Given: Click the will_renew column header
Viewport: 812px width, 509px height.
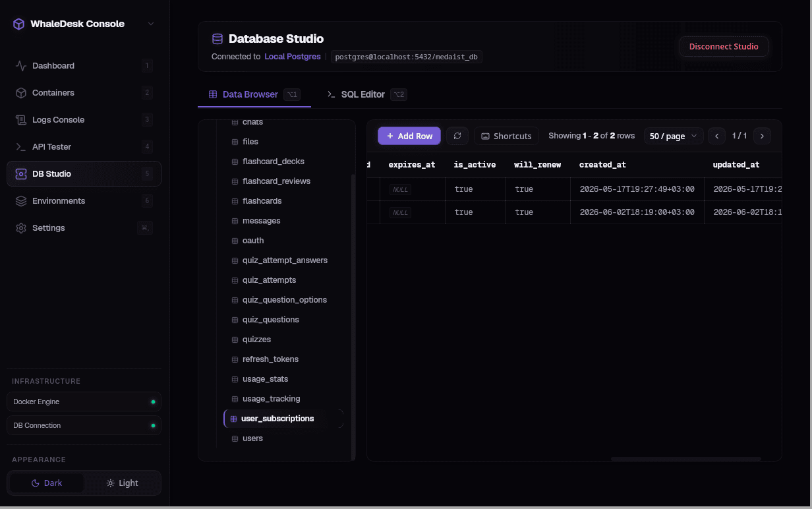Looking at the screenshot, I should point(538,165).
